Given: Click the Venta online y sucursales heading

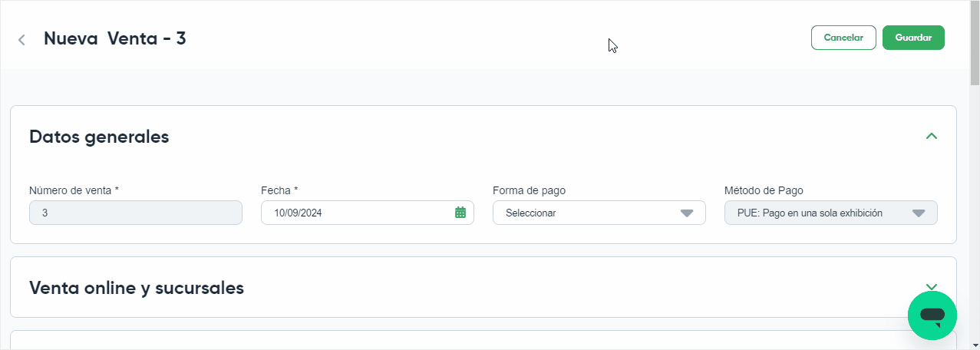Looking at the screenshot, I should pyautogui.click(x=137, y=288).
